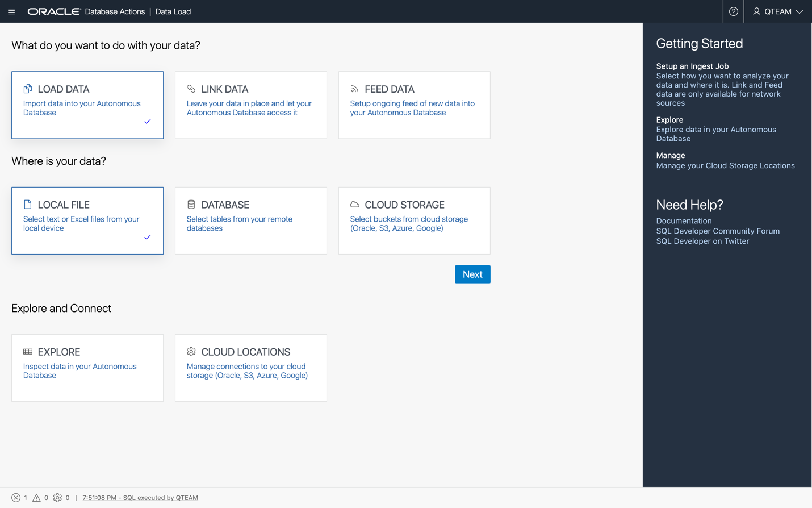The height and width of the screenshot is (508, 812).
Task: Expand the QTEAM user dropdown
Action: (x=777, y=11)
